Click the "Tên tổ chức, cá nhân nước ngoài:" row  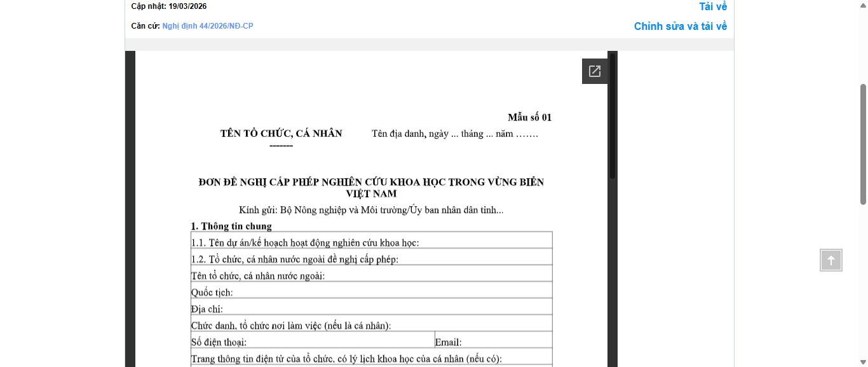[371, 274]
